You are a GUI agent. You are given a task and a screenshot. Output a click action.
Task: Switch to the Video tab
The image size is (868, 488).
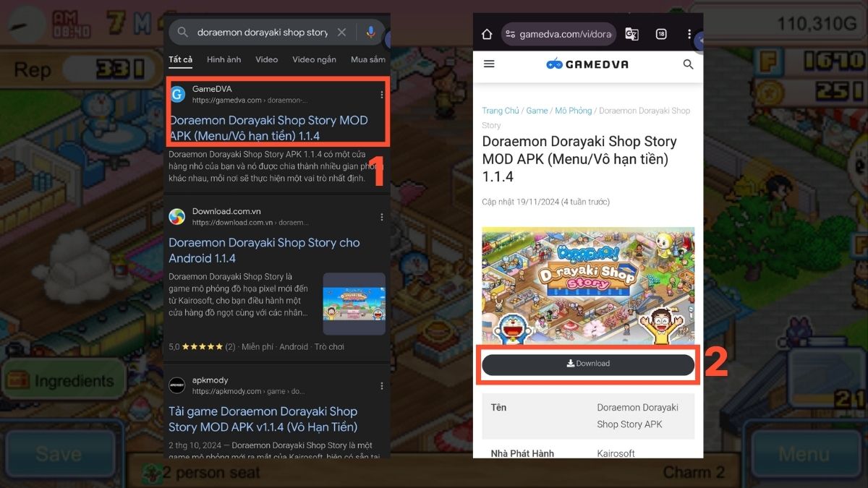[x=267, y=59]
